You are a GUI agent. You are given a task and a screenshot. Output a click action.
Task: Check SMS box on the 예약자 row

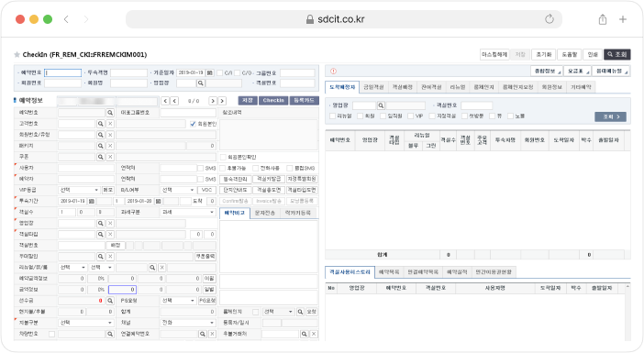point(200,180)
